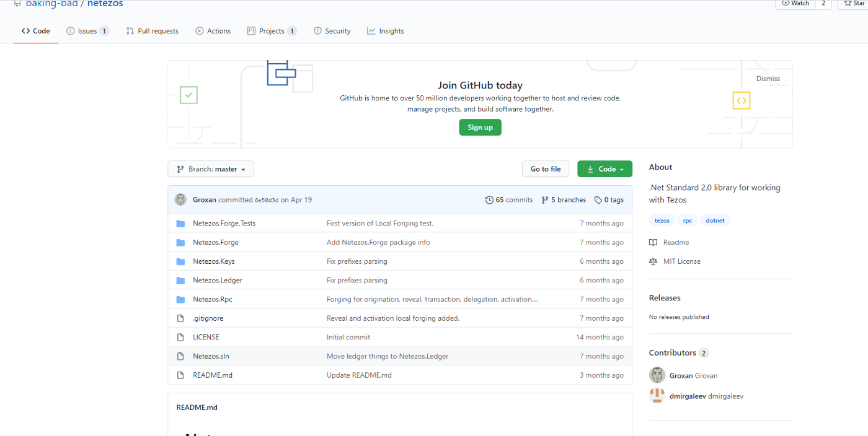Open the Netezos.Ledger folder

218,281
